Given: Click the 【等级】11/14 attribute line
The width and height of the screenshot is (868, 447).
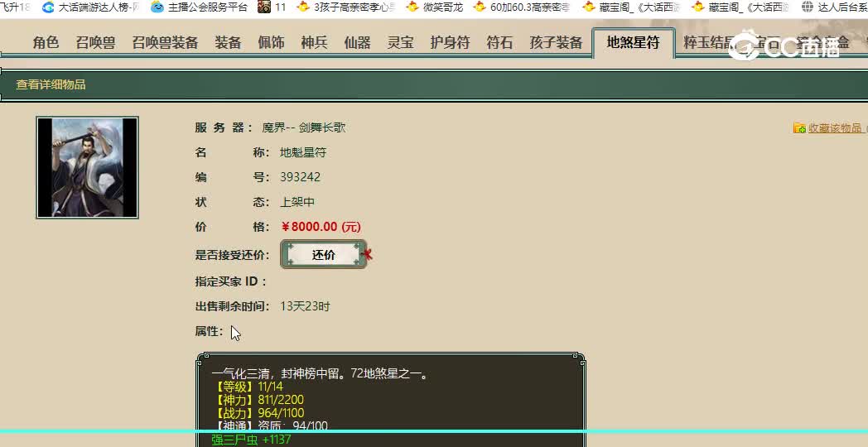Looking at the screenshot, I should pyautogui.click(x=248, y=387).
